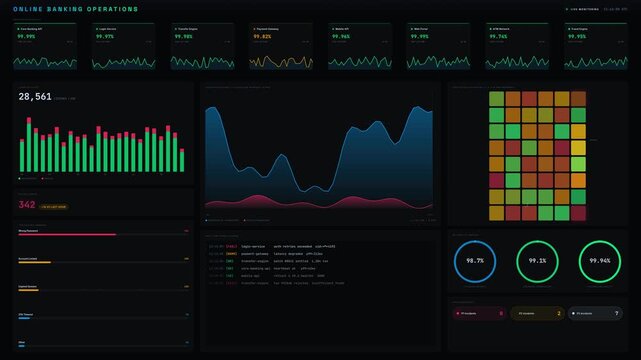641x360 pixels.
Task: Open the Web Portal uptime card
Action: (438, 47)
